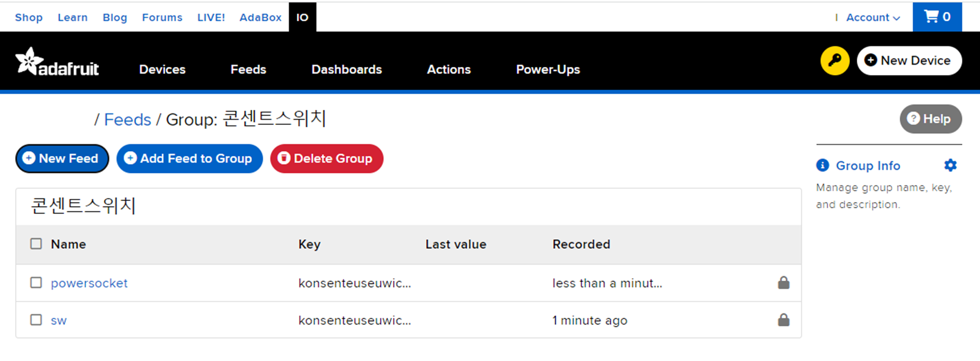Check the sw feed checkbox

point(36,320)
